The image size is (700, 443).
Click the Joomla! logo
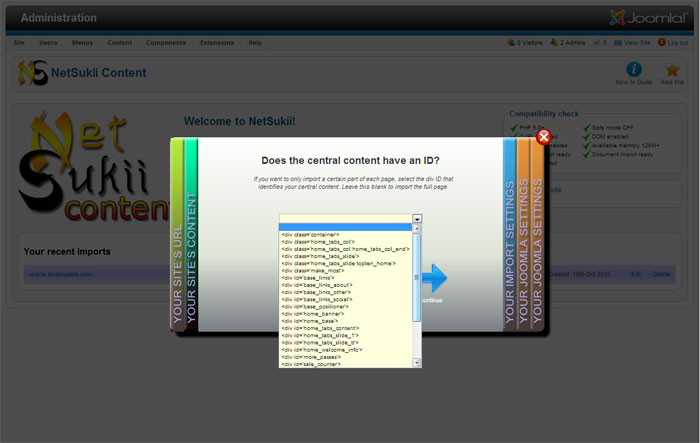(648, 18)
